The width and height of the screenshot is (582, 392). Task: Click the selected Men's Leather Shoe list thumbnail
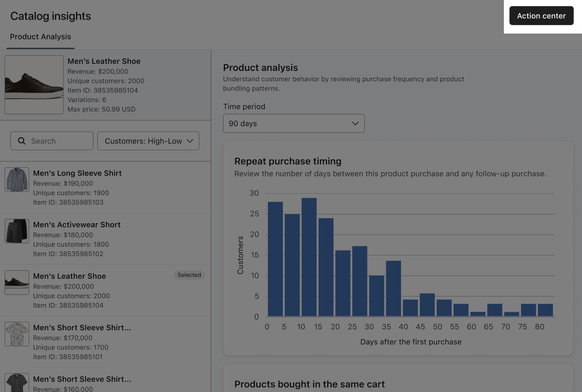[17, 282]
